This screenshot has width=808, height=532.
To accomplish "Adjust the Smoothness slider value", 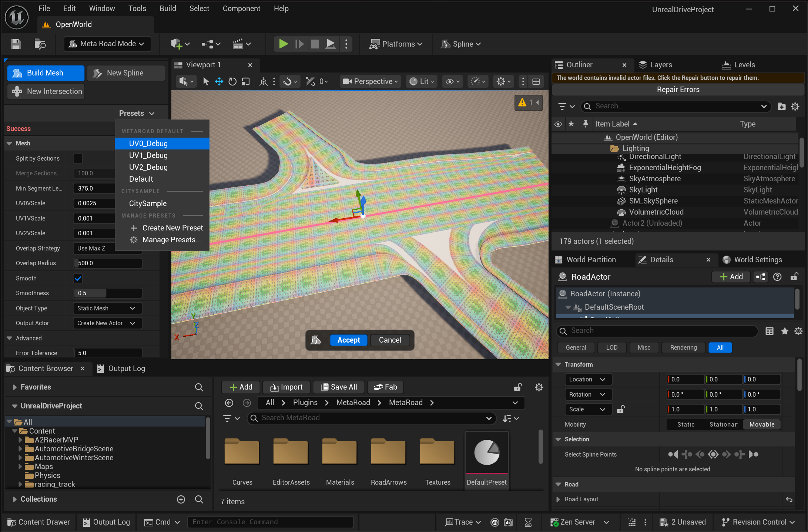I will tap(107, 293).
